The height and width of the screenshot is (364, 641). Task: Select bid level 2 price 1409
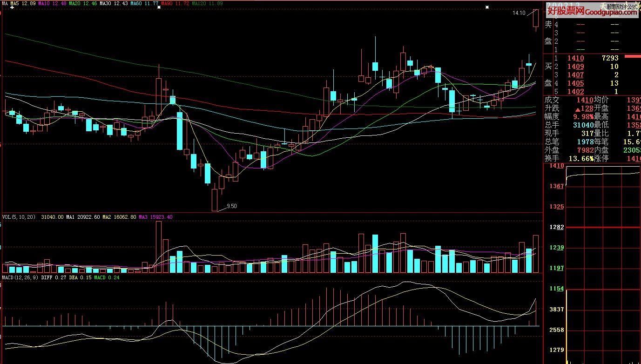(x=575, y=67)
